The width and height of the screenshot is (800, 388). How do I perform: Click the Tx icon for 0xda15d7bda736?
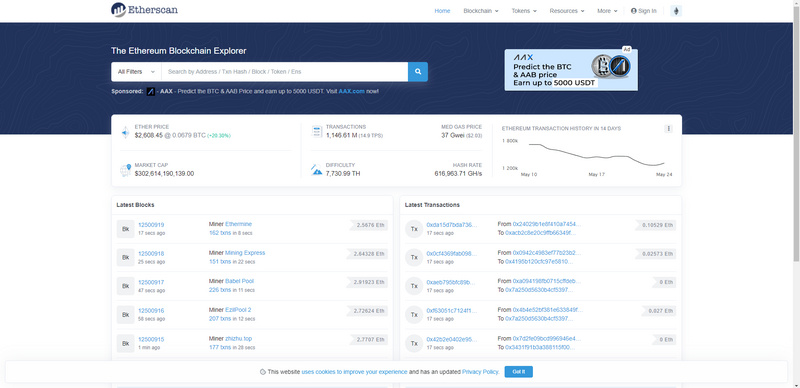(414, 229)
